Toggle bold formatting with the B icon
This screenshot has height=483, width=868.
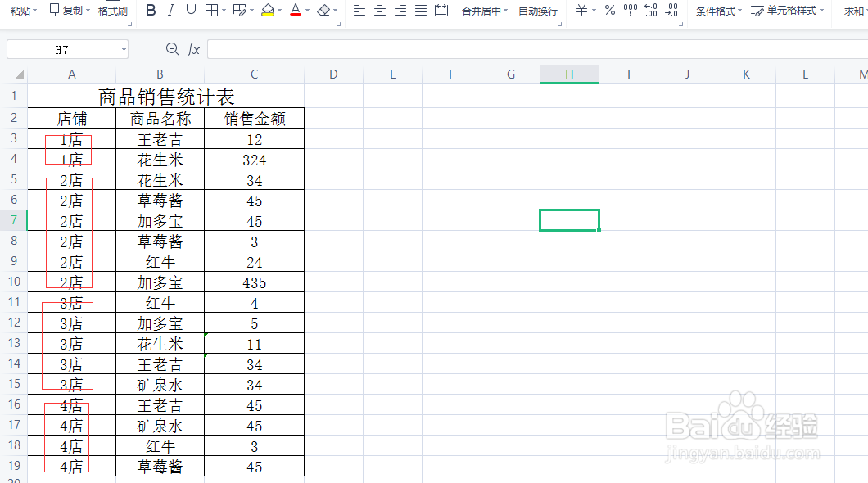[151, 10]
